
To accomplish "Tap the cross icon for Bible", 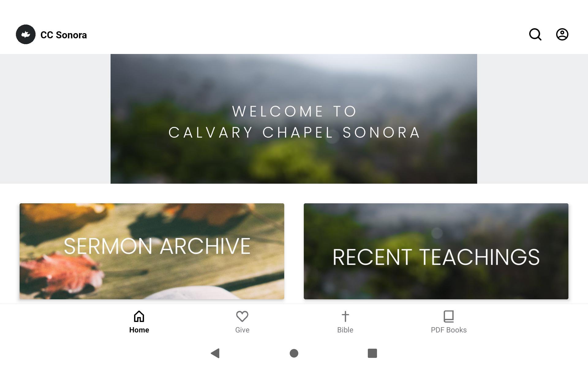I will point(345,316).
